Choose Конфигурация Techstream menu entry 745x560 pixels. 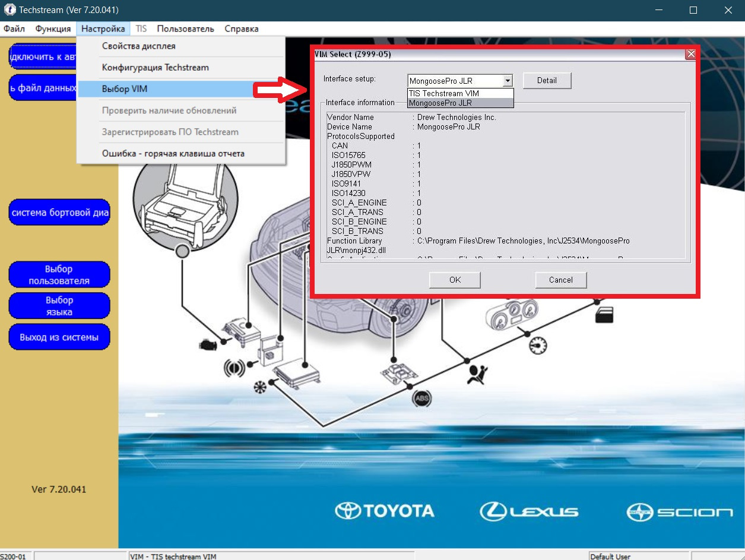click(182, 68)
